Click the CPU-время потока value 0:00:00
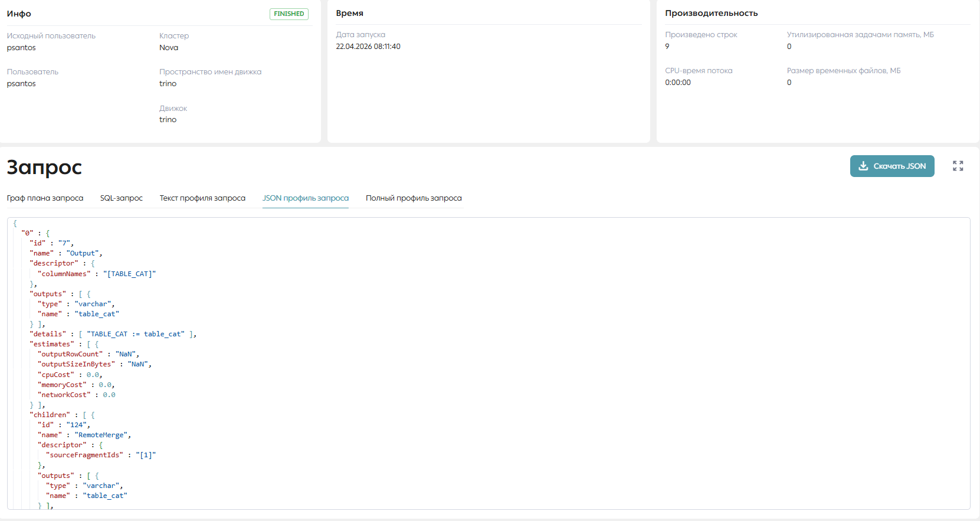Screen dimensions: 980x521 click(x=678, y=83)
